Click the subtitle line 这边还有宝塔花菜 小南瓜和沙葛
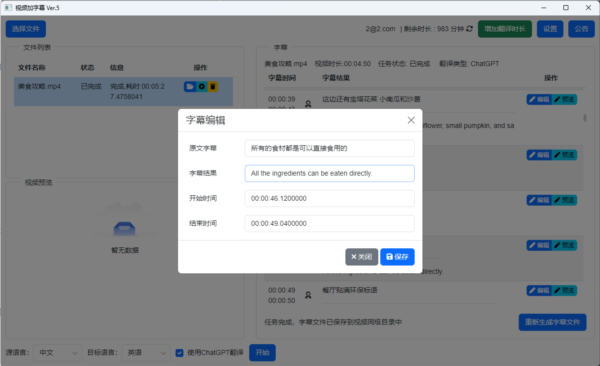The height and width of the screenshot is (366, 600). point(371,99)
